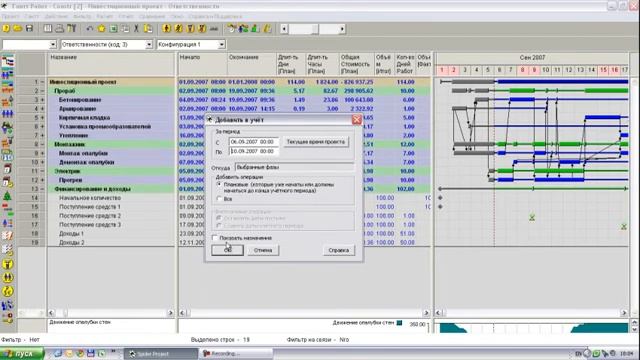Click the С start date field

pos(253,142)
